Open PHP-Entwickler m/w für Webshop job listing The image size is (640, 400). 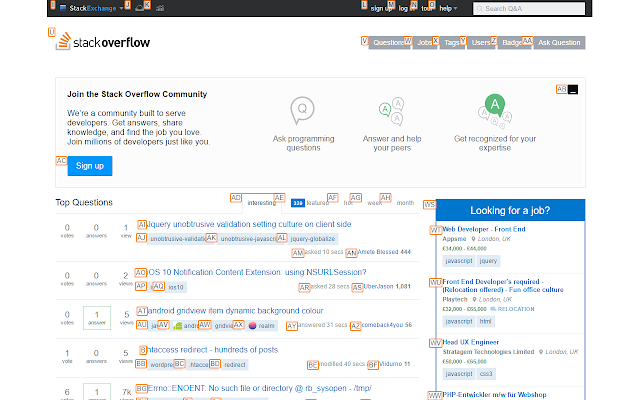point(494,395)
